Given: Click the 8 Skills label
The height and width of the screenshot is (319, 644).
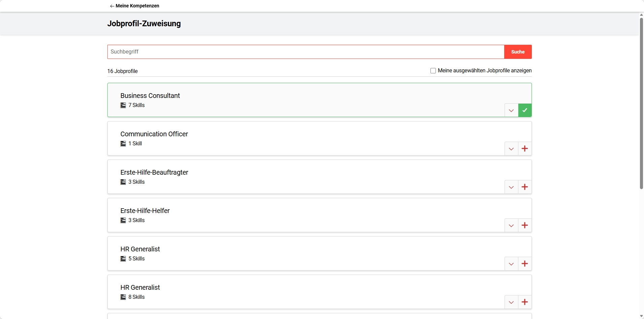Looking at the screenshot, I should point(136,297).
